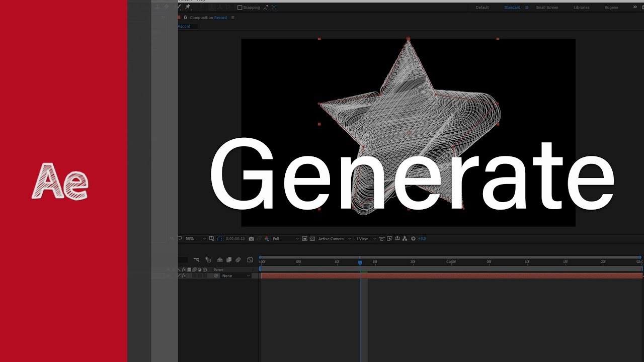Click the timeline playhead marker

(360, 262)
